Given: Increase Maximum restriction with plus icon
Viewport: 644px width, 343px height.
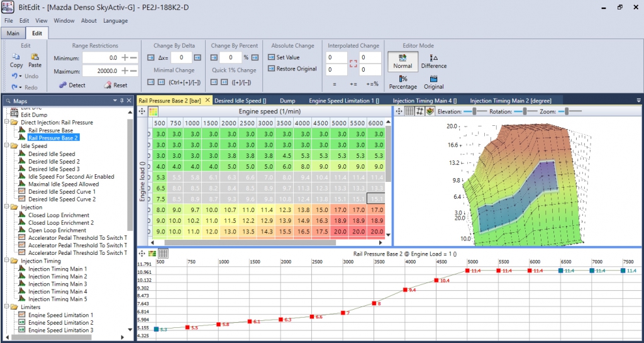Looking at the screenshot, I should pyautogui.click(x=125, y=71).
